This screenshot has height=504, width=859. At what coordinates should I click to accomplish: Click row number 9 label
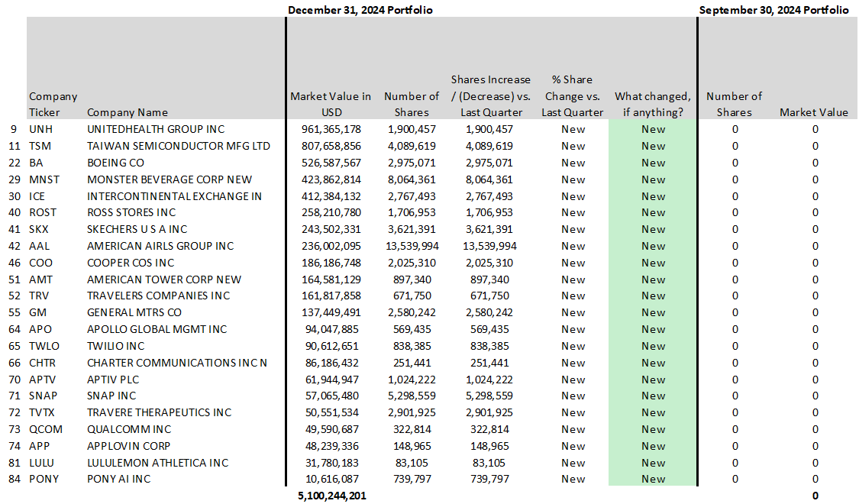(x=14, y=129)
